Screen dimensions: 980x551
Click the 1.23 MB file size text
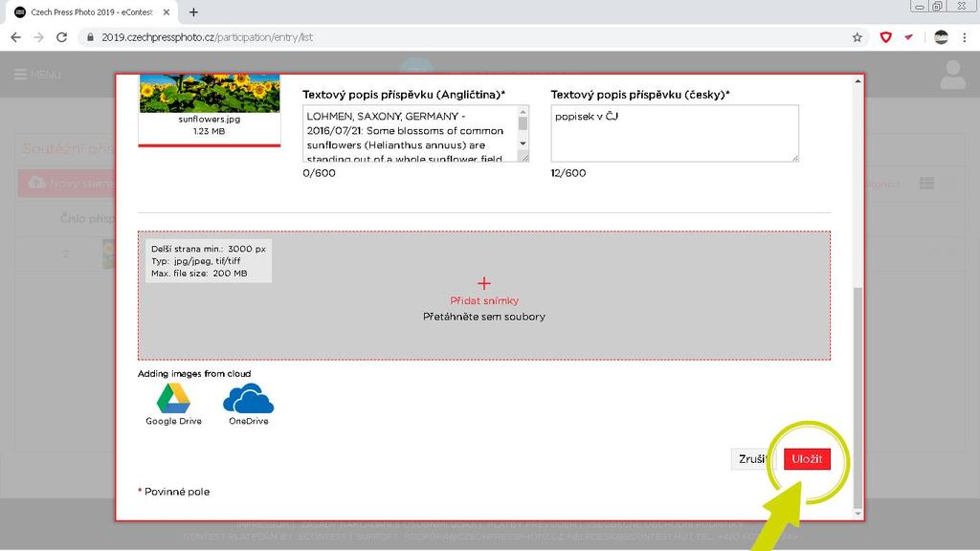click(210, 131)
